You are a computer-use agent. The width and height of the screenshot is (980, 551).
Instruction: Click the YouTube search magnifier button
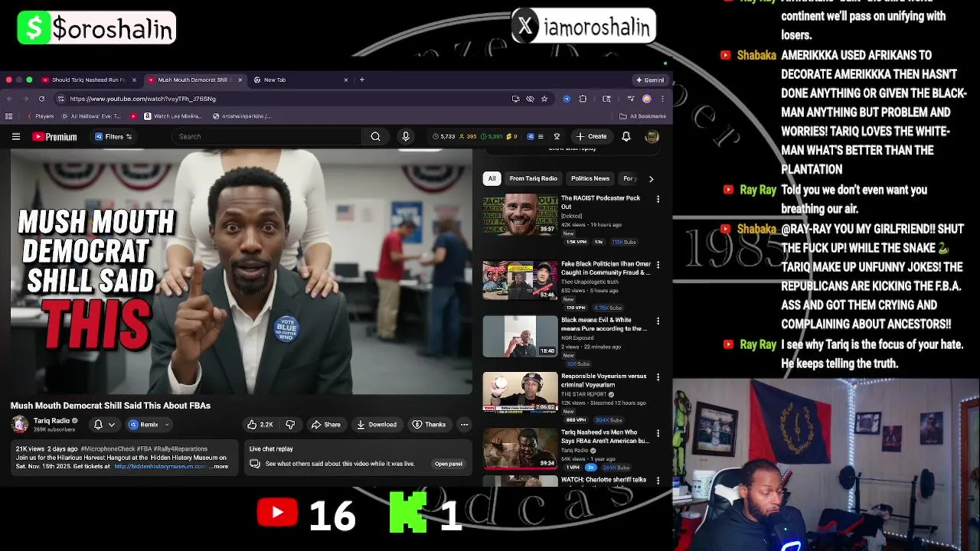pos(375,136)
